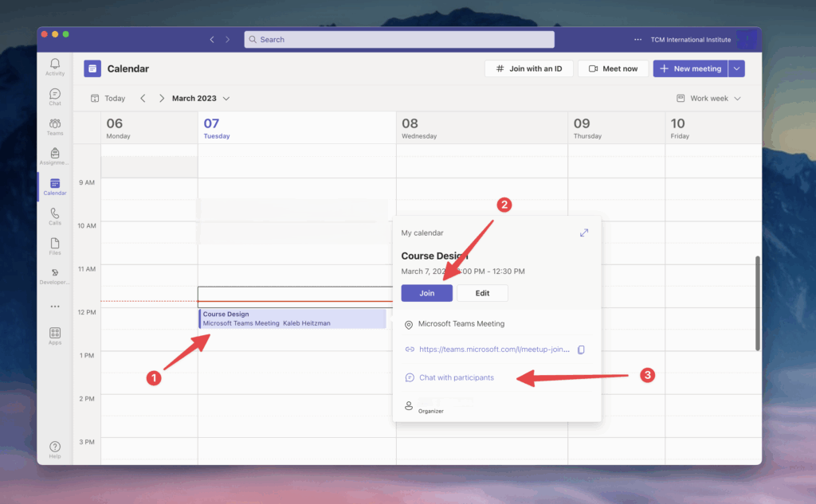The height and width of the screenshot is (504, 816).
Task: Click the Help icon in sidebar
Action: tap(55, 450)
